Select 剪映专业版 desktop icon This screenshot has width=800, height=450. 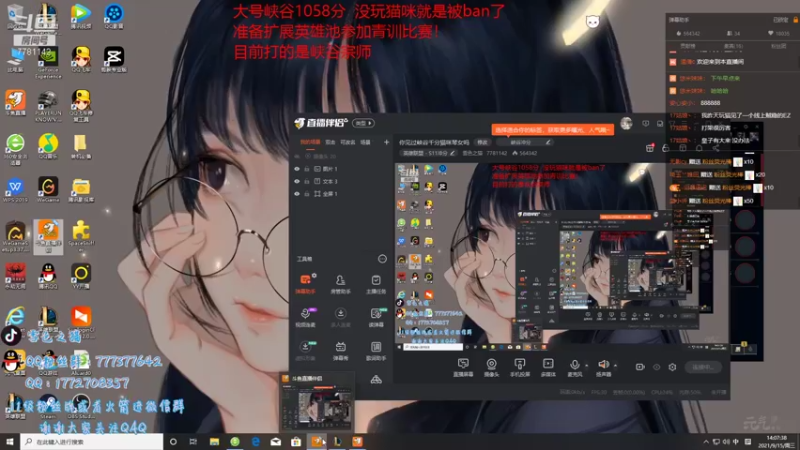tap(114, 60)
